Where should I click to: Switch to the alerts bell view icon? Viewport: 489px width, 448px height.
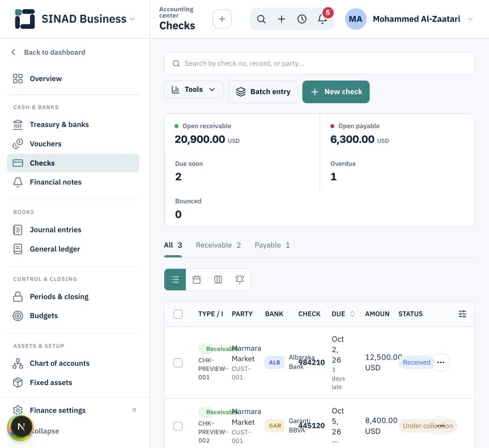coord(240,280)
